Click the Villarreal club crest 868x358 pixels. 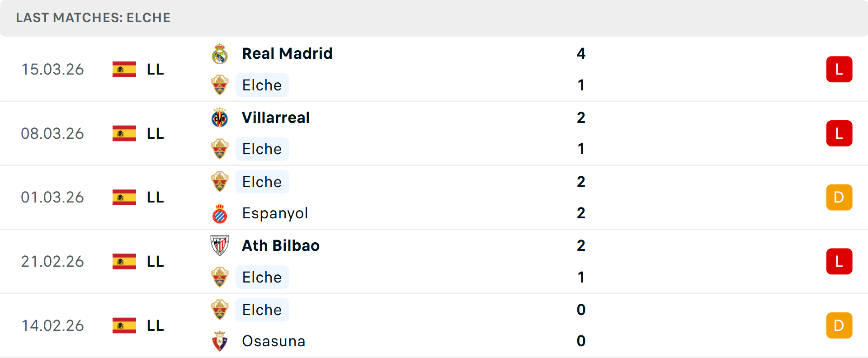pos(220,118)
